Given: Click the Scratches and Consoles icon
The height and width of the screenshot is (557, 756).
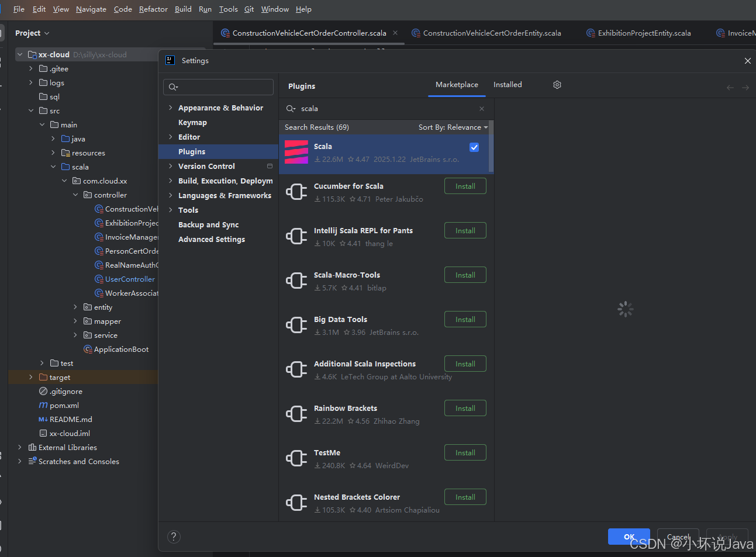Looking at the screenshot, I should (x=32, y=461).
